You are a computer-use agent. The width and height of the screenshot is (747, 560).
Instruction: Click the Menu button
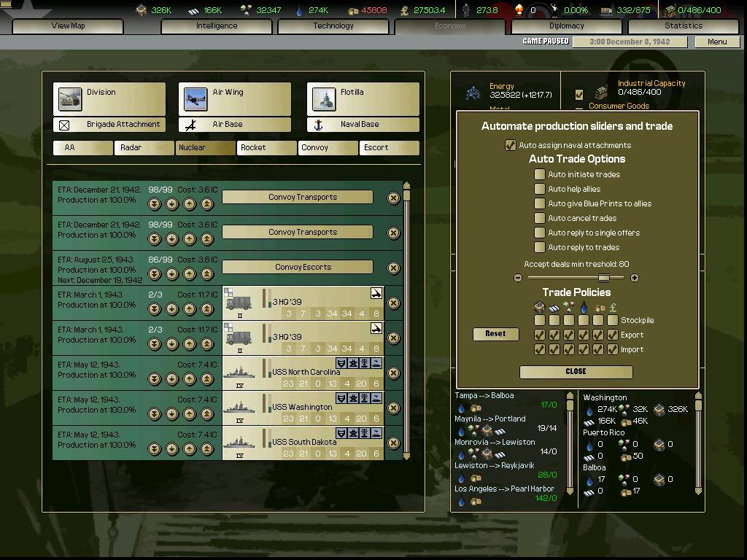(717, 42)
